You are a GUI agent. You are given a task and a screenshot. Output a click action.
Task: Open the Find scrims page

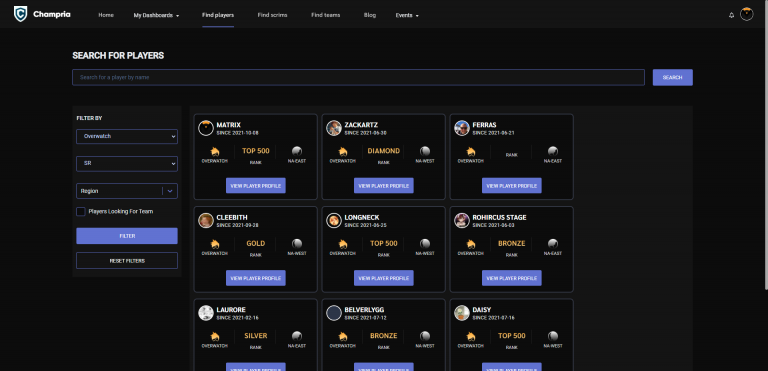tap(272, 15)
